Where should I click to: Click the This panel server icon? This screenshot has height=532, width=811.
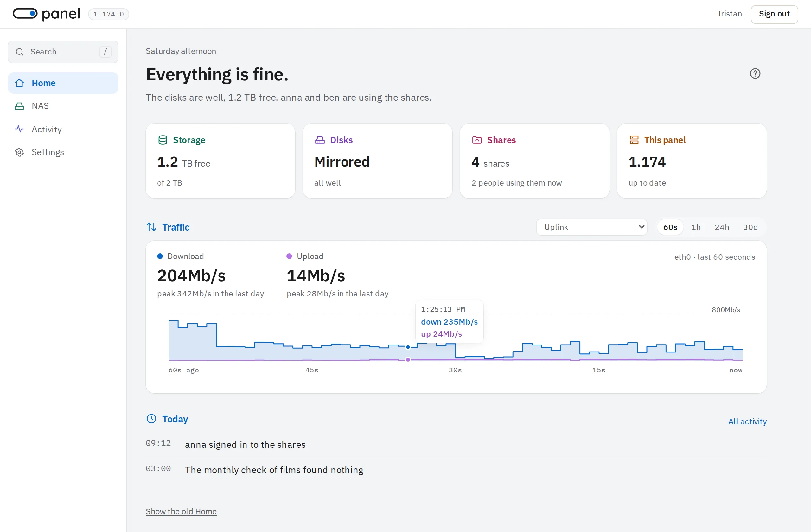[x=634, y=140]
